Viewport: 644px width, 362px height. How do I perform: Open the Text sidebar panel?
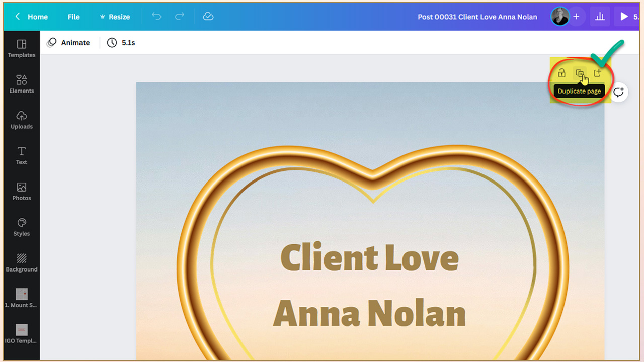(22, 156)
